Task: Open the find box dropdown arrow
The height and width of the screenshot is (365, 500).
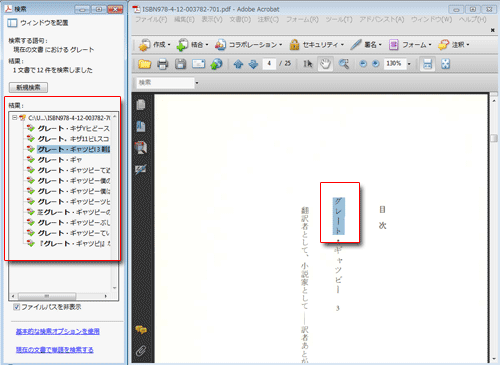Action: 197,83
